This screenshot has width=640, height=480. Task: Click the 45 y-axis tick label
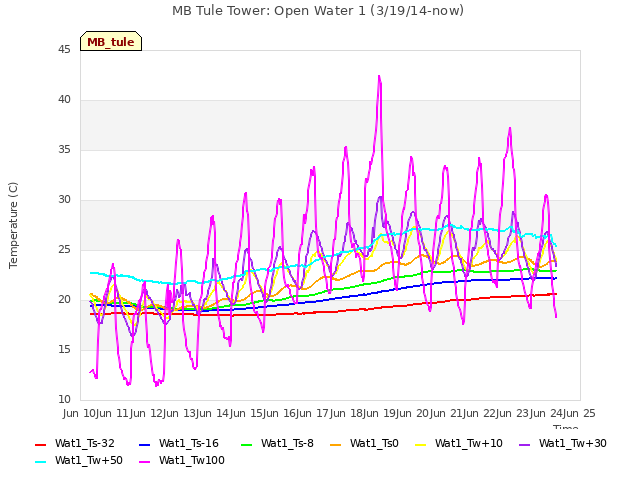64,50
